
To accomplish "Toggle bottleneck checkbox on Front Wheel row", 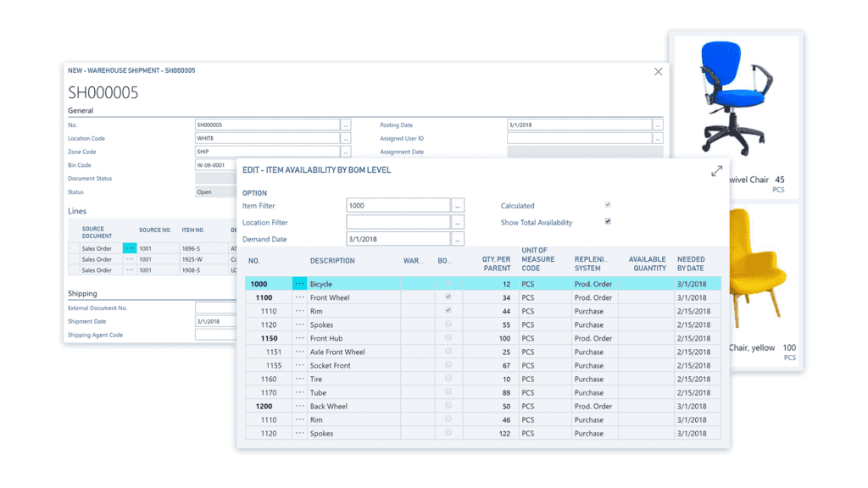I will pos(448,297).
